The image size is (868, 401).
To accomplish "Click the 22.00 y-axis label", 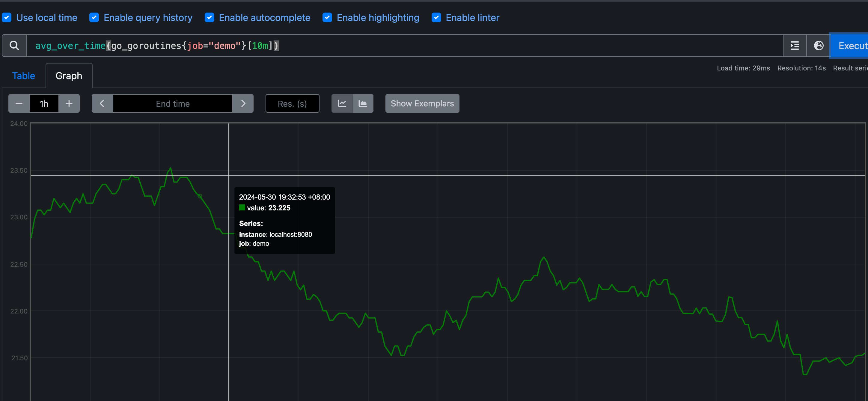I will 19,311.
